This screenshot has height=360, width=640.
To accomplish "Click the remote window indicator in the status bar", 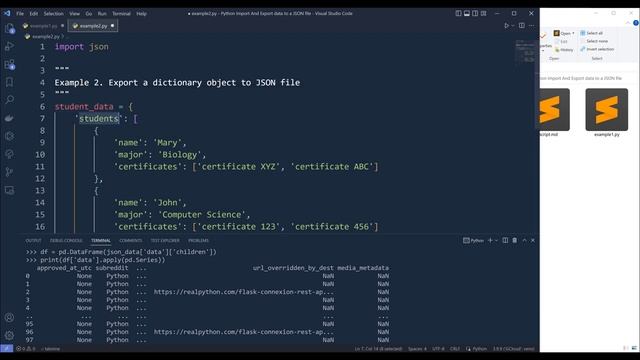I will pos(7,349).
